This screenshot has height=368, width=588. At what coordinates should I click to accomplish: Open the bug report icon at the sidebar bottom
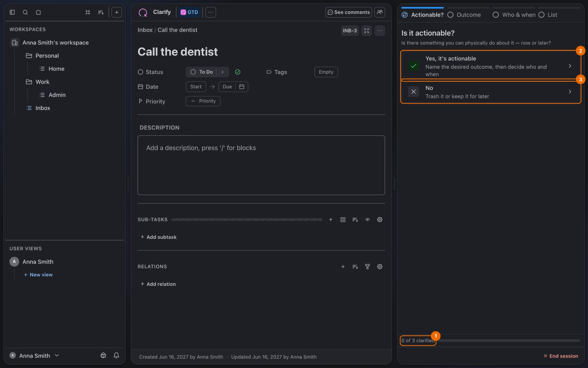[x=103, y=355]
